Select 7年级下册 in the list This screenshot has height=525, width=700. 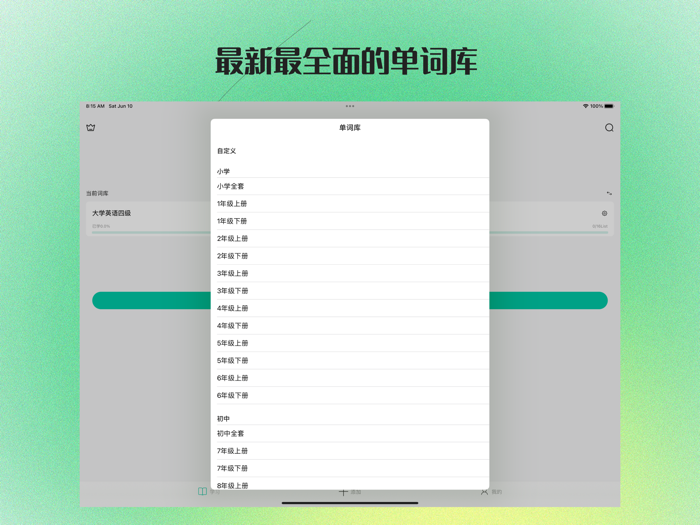350,468
